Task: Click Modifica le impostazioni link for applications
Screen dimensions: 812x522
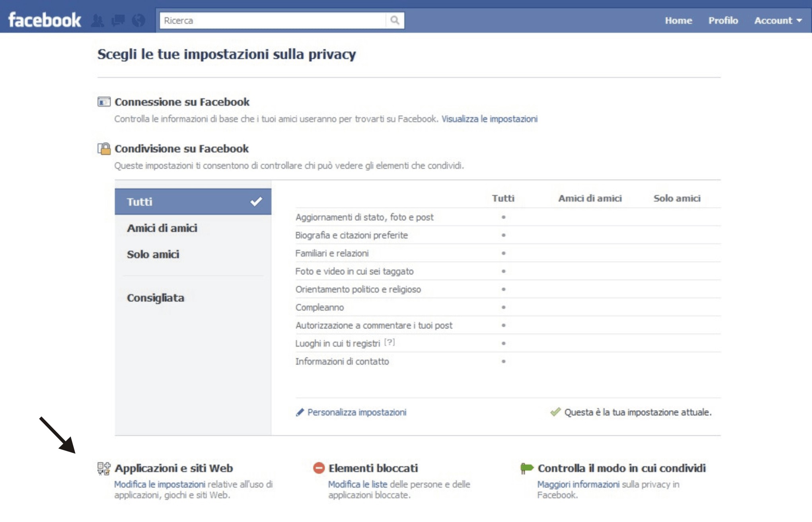Action: click(x=160, y=484)
